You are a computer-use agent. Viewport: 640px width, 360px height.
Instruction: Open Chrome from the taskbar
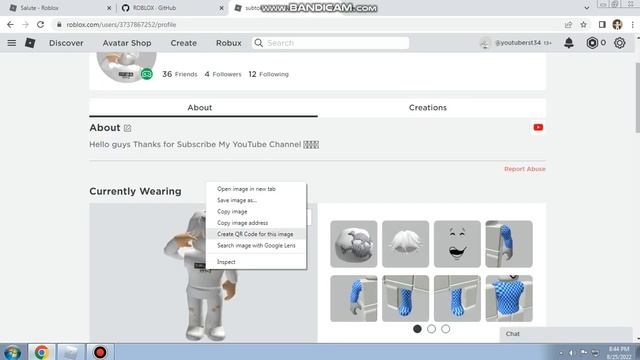[41, 352]
